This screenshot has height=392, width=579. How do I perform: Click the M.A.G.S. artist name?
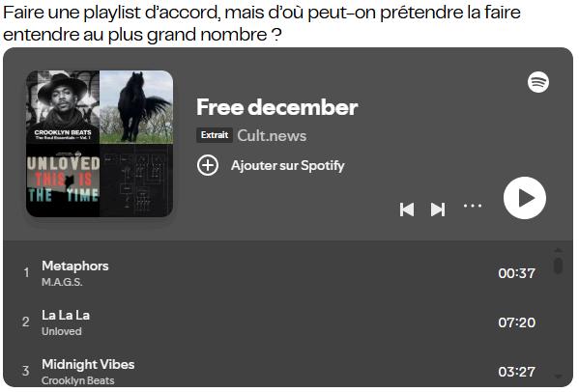(62, 282)
